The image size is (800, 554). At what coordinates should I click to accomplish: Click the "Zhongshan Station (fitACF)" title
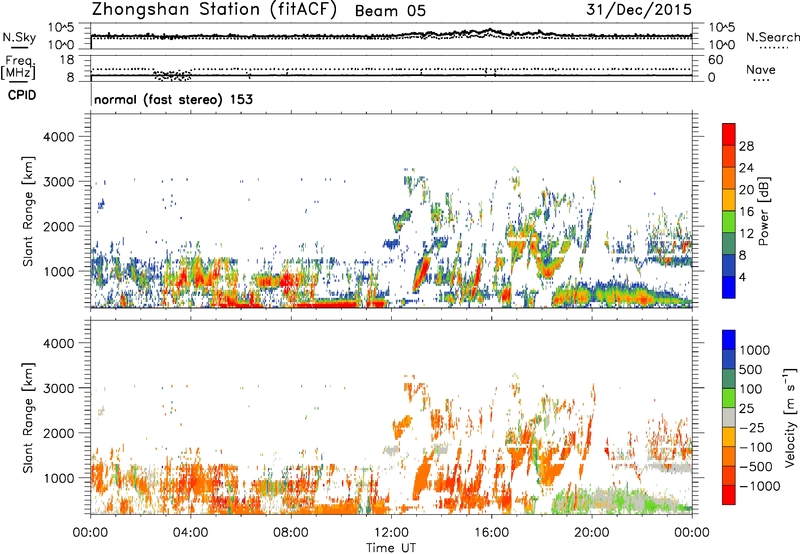214,10
